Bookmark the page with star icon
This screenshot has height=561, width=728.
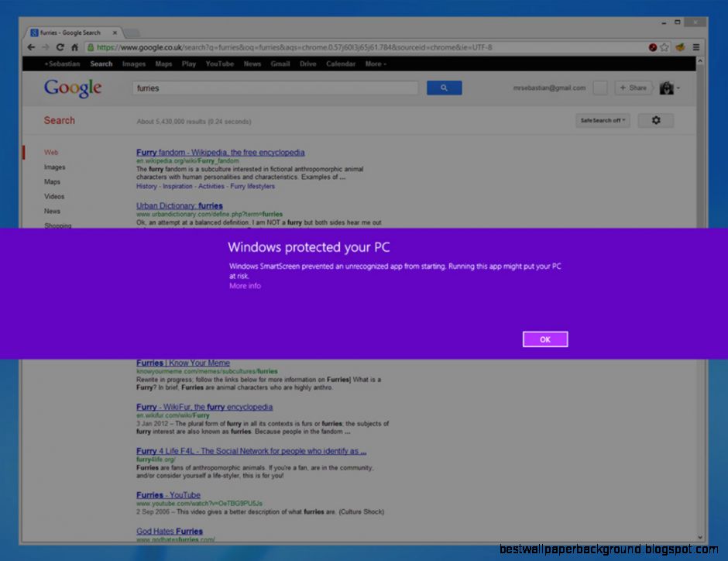click(664, 47)
